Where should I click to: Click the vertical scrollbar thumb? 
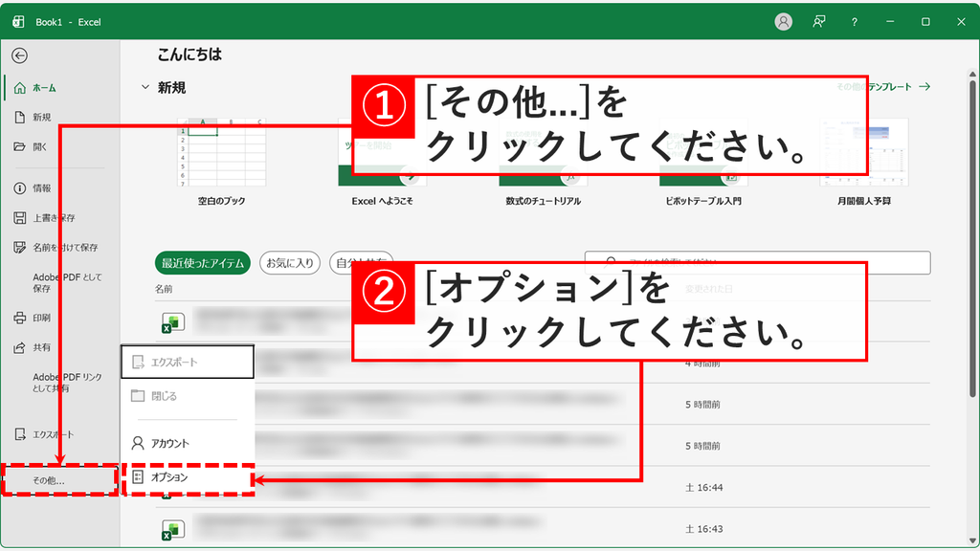972,237
